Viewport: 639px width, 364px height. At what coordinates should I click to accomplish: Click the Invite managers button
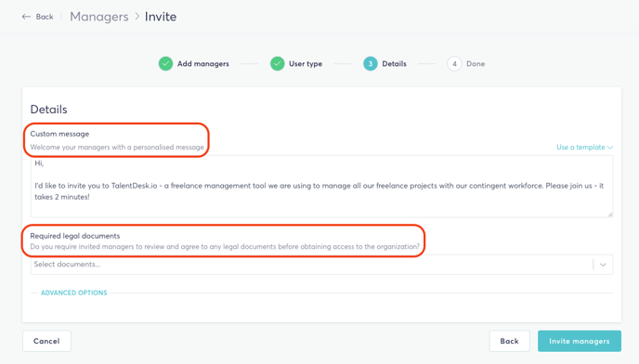[580, 341]
